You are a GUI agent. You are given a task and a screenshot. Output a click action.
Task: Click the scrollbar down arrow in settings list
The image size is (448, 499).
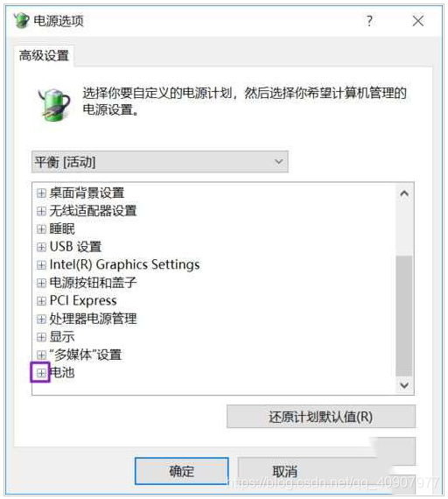coord(404,385)
